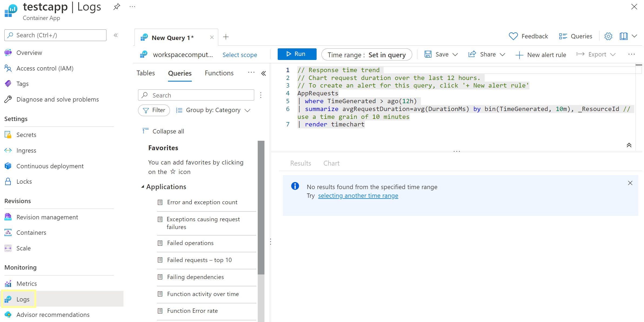Open the Time range selector

click(367, 55)
